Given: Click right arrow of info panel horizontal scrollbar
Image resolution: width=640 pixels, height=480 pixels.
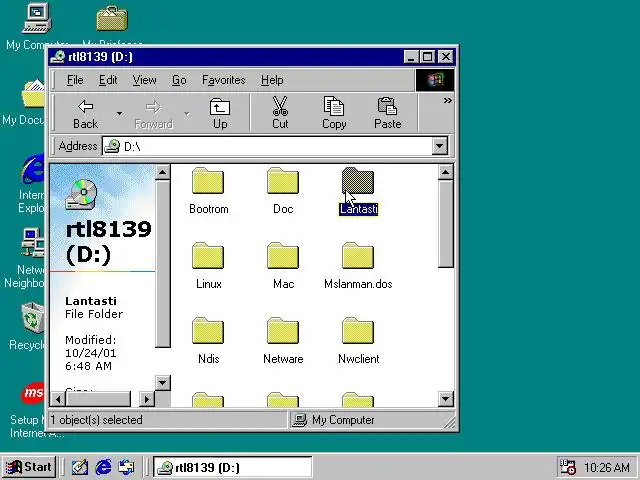Looking at the screenshot, I should point(147,399).
